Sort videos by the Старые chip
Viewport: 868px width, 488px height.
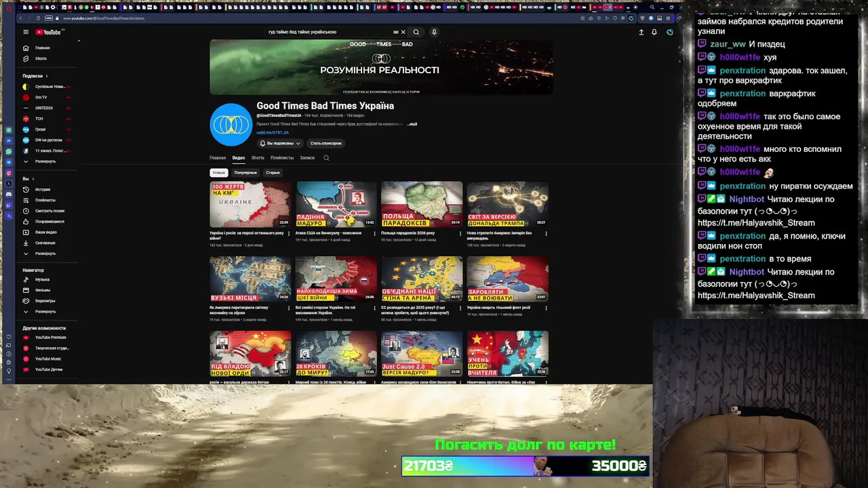[273, 173]
